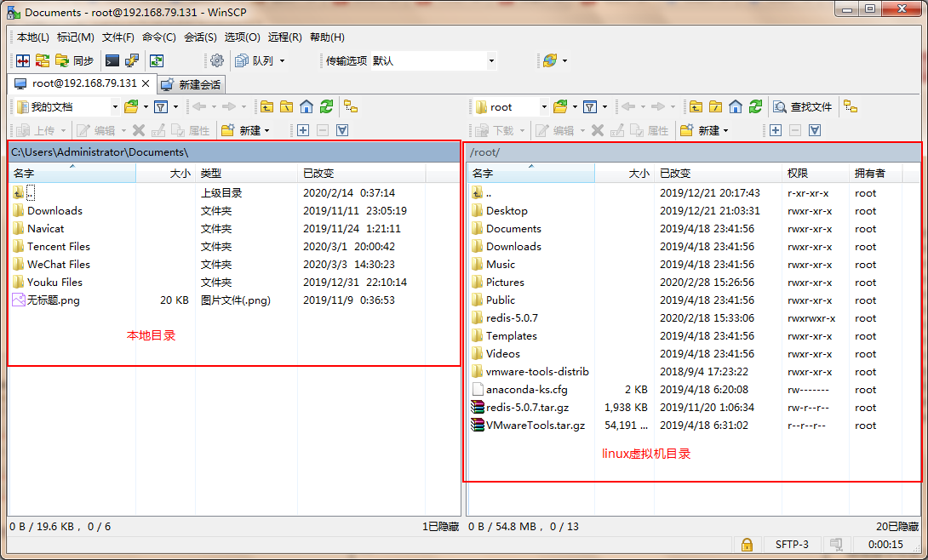
Task: Refresh the remote /root/ directory listing
Action: pyautogui.click(x=756, y=107)
